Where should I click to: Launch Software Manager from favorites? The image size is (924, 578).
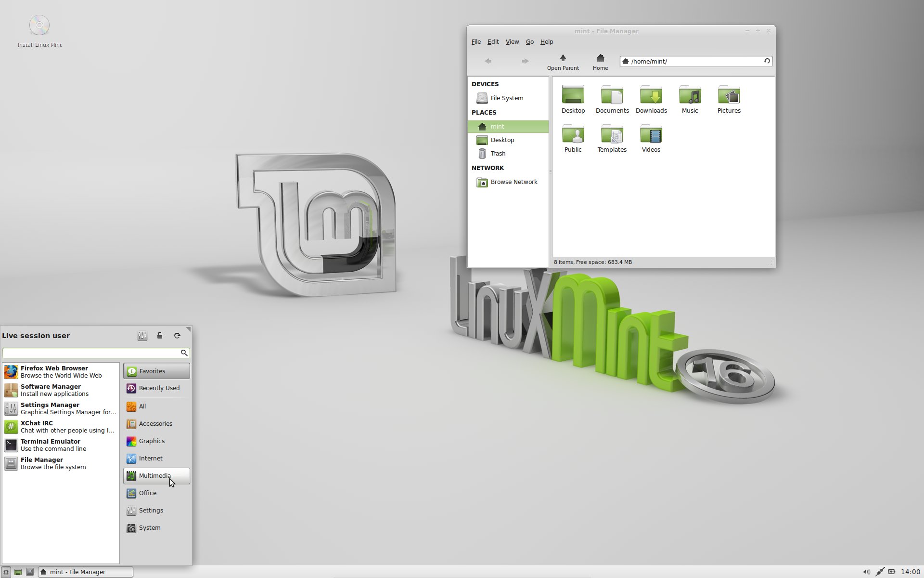(x=61, y=390)
